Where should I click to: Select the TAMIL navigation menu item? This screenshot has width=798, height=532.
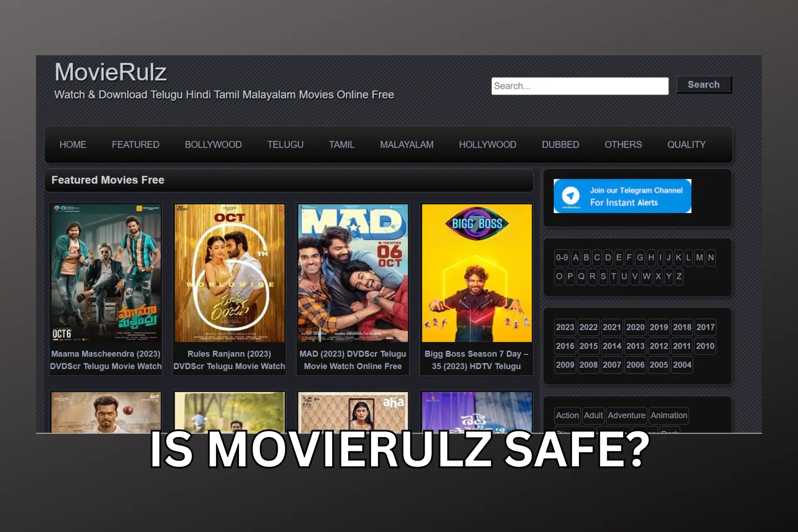[341, 144]
